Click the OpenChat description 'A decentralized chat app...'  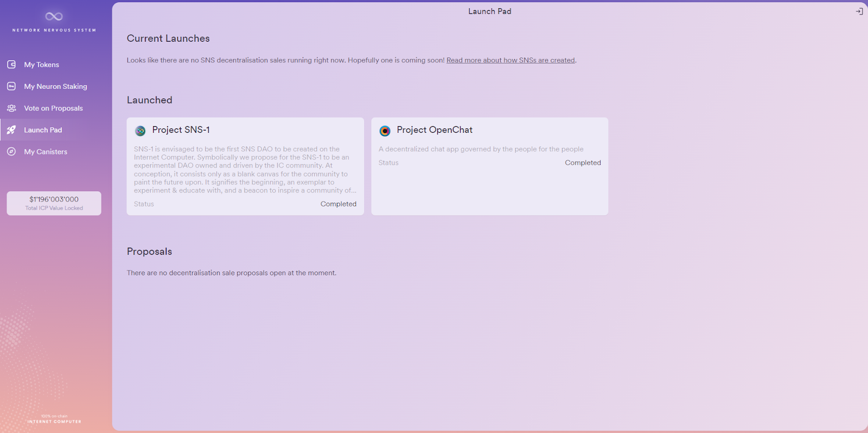(x=481, y=149)
